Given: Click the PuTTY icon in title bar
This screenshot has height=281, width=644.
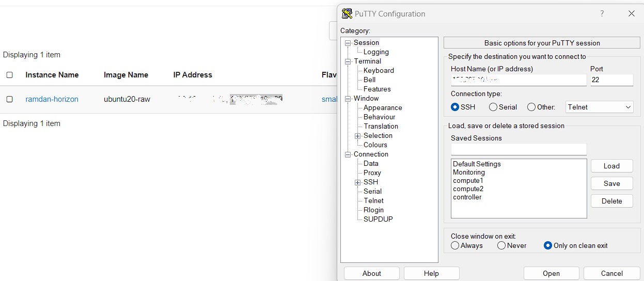Looking at the screenshot, I should coord(347,13).
